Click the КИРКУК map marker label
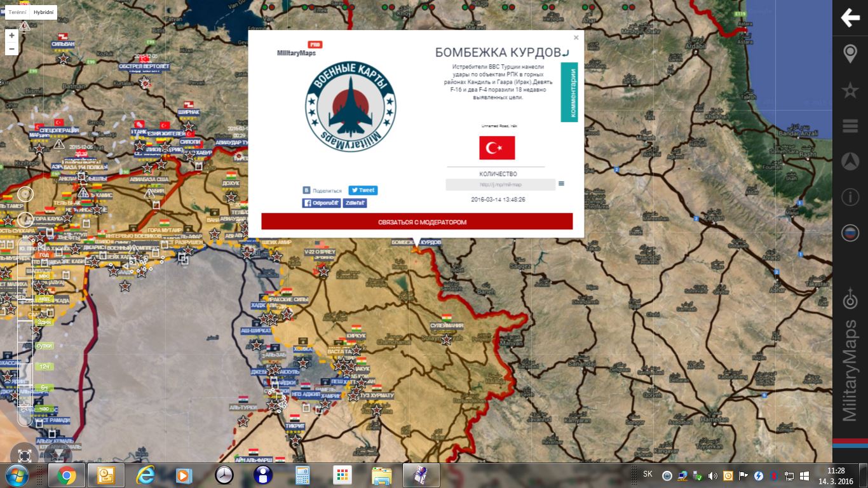Viewport: 868px width, 488px height. 356,335
